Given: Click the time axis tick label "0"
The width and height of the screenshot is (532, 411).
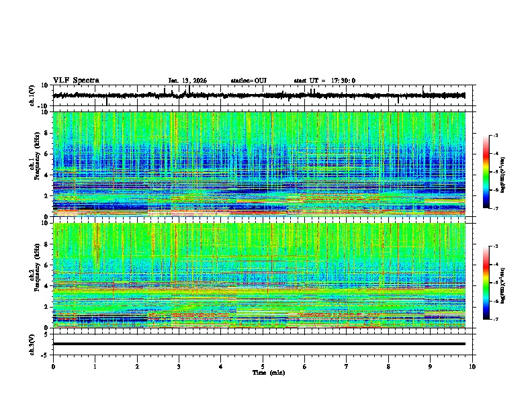Looking at the screenshot, I should [x=53, y=367].
